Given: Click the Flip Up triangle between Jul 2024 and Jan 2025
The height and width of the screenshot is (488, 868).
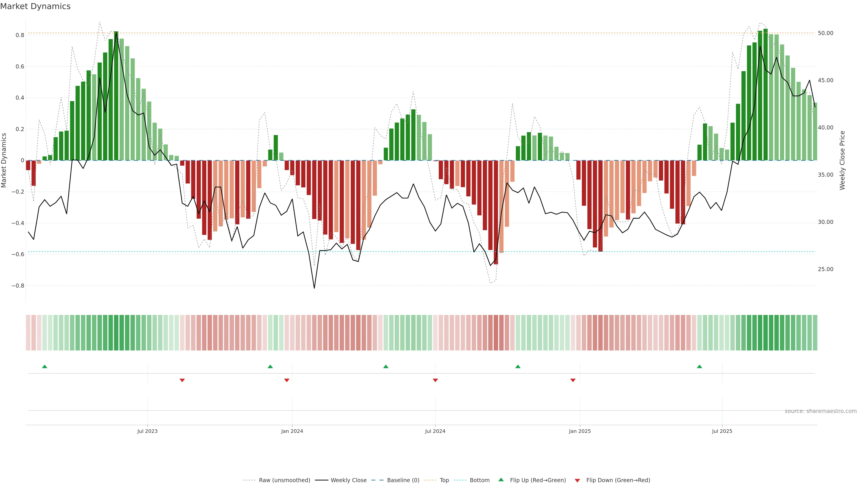Looking at the screenshot, I should 518,366.
